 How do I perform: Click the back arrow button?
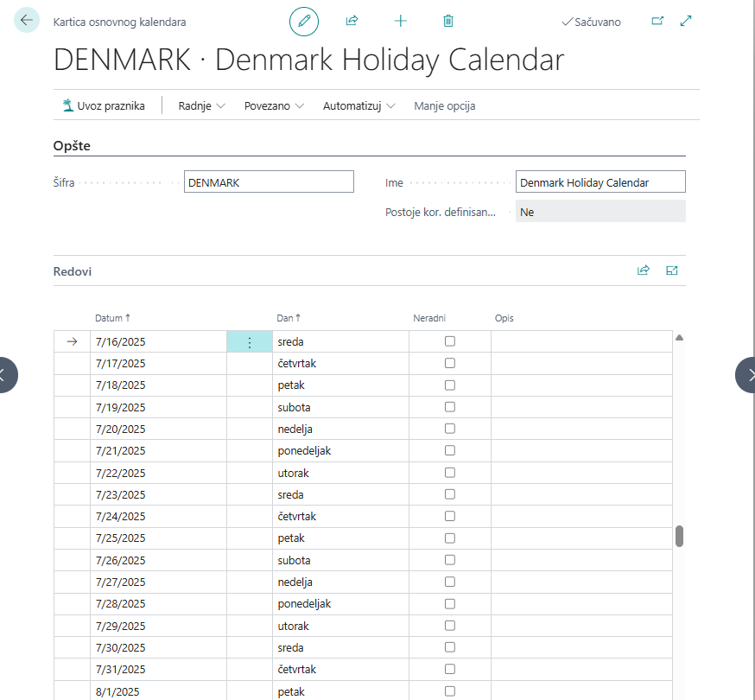27,21
